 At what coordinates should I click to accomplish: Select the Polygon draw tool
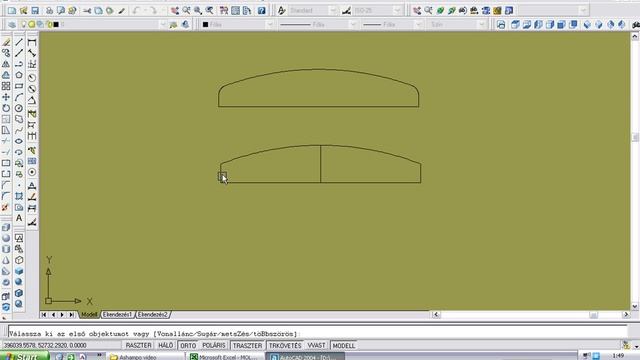point(19,75)
